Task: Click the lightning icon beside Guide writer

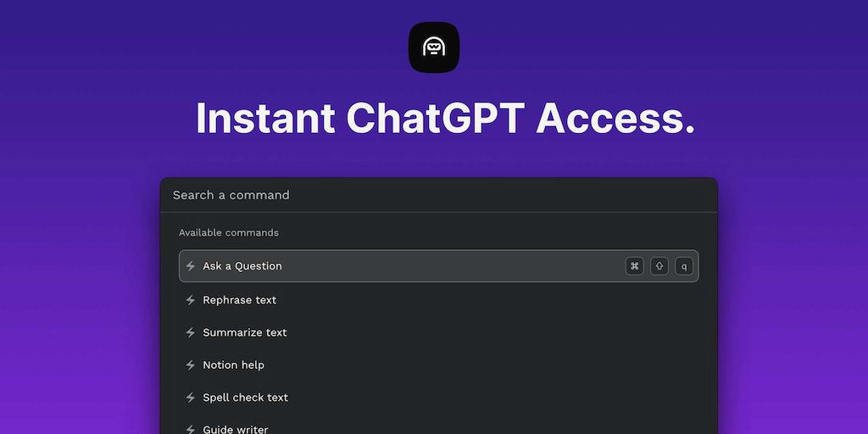Action: 191,429
